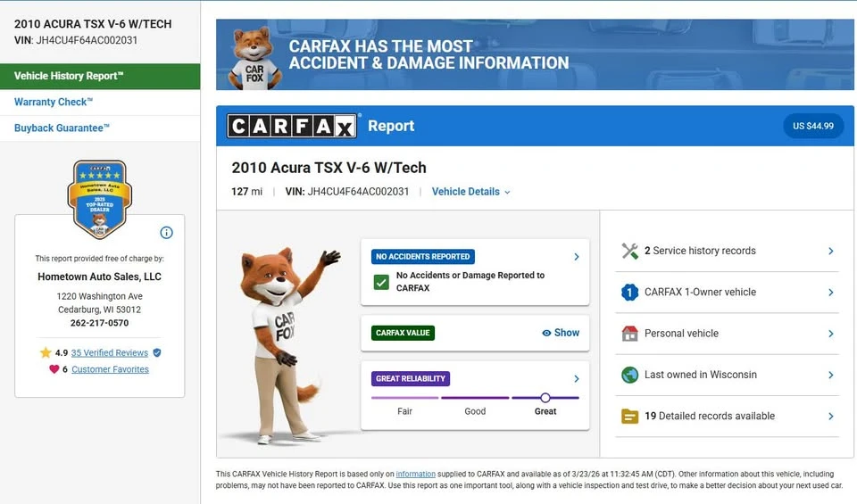
Task: Select the VIN text in the sidebar header
Action: [76, 40]
